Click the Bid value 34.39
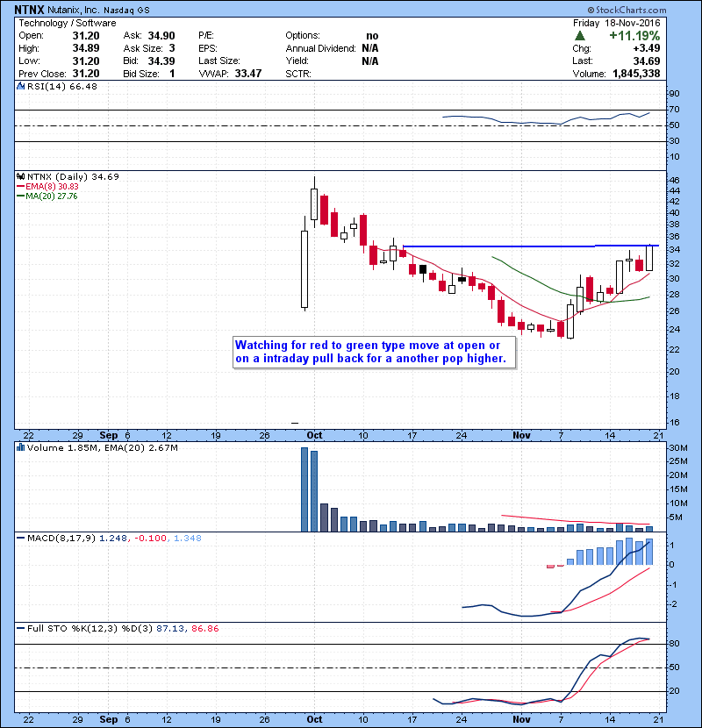Viewport: 702px width, 728px height. tap(161, 61)
